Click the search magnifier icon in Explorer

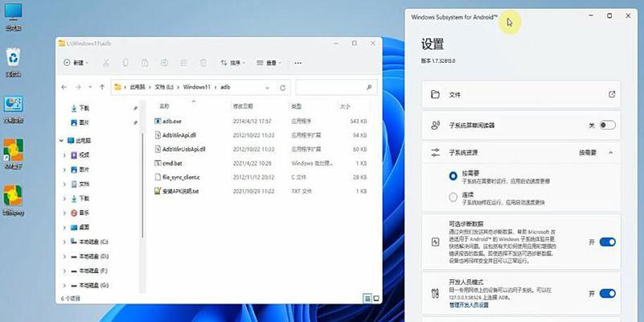[x=369, y=87]
